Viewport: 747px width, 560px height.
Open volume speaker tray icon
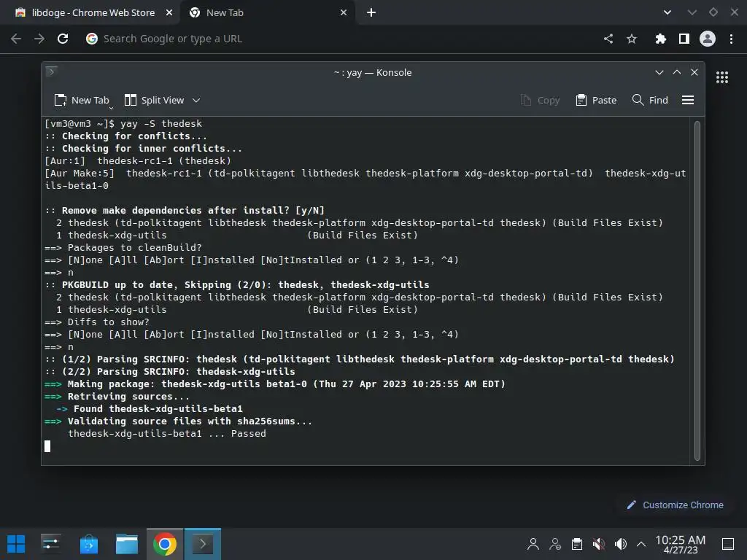tap(620, 544)
